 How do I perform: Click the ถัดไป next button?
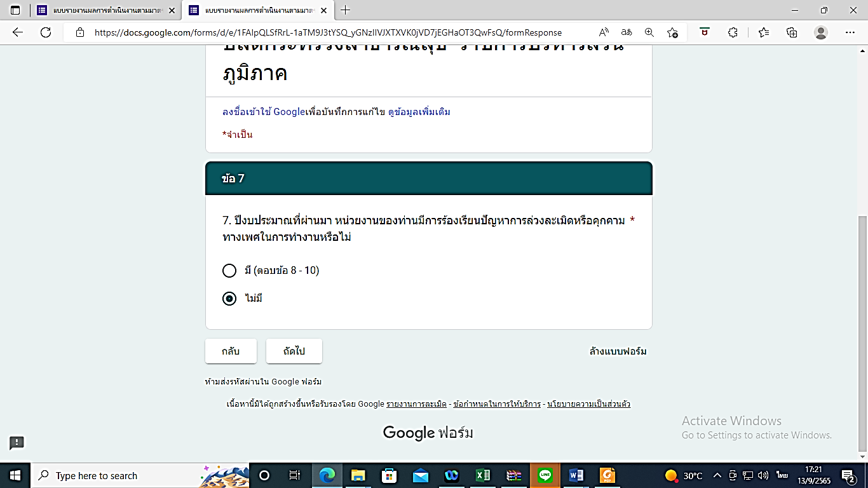pos(294,351)
